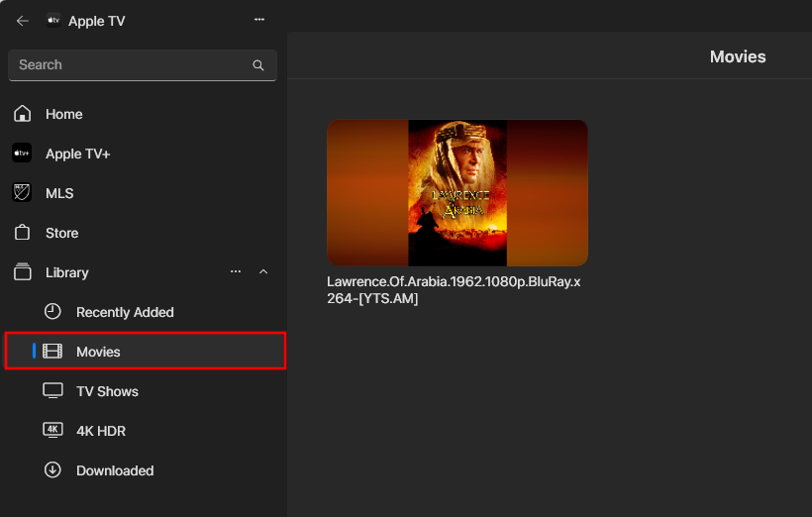Click the back arrow in title bar
Screen dimensions: 812x517
22,21
